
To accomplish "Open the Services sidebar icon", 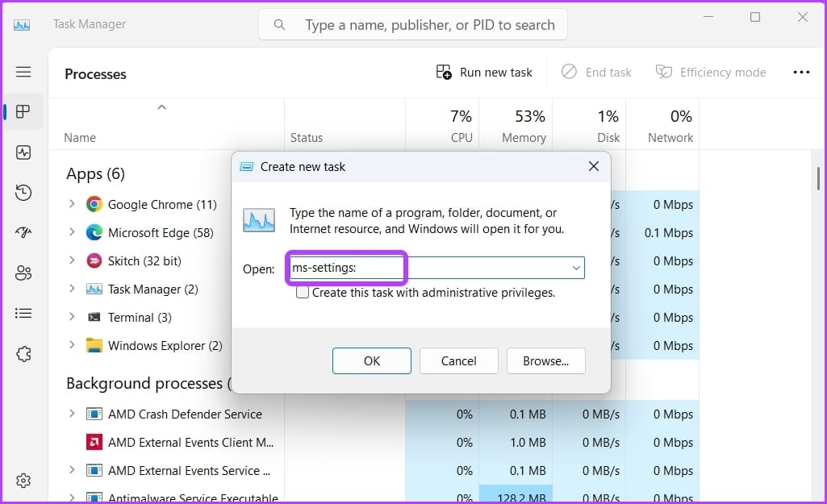I will pyautogui.click(x=23, y=354).
